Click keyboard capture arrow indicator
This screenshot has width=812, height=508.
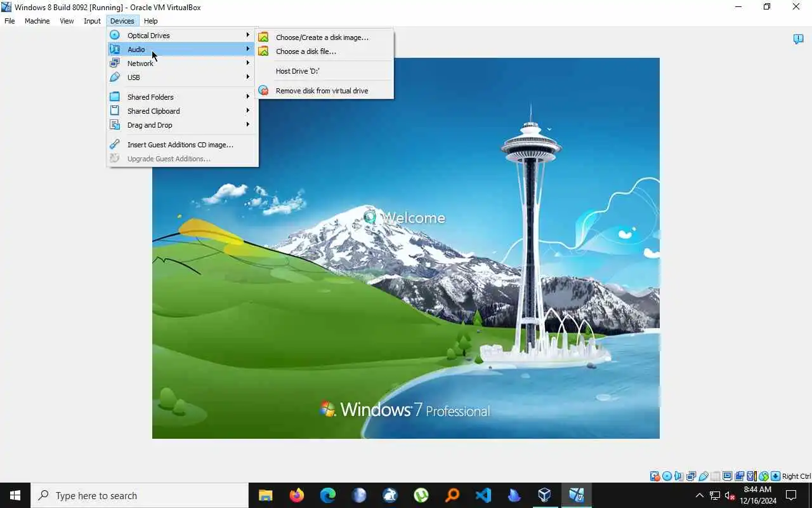tap(775, 476)
